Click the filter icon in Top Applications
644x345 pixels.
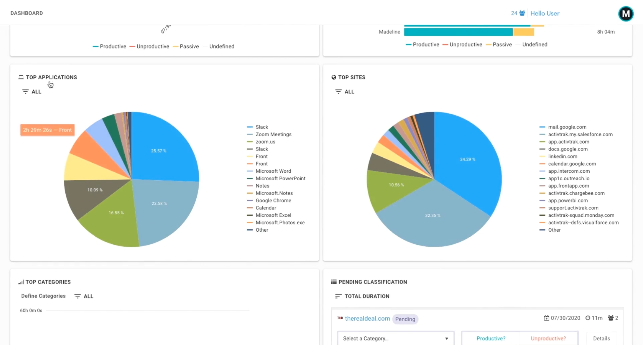coord(25,91)
